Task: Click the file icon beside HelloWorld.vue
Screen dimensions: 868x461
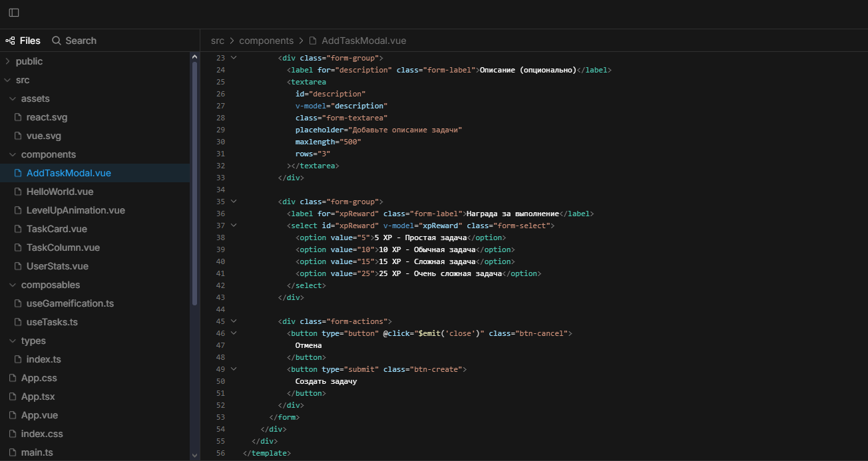Action: pos(19,192)
